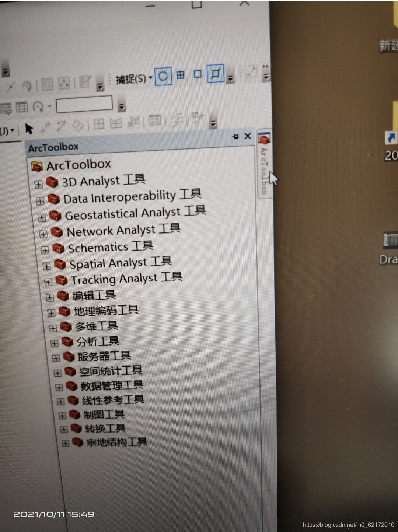398x532 pixels.
Task: Expand Network Analyst 工具 toolbox
Action: click(x=43, y=234)
